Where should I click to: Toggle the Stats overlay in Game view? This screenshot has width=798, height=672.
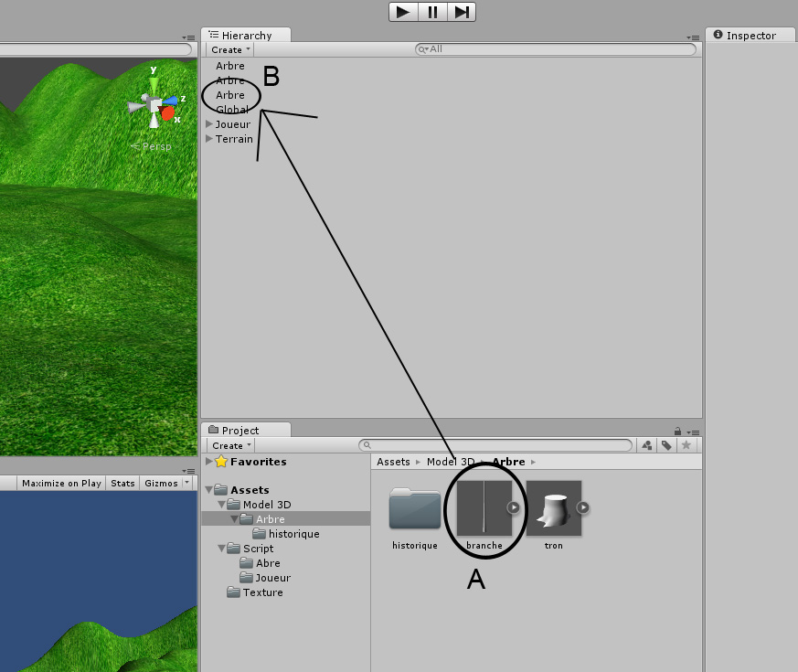(122, 483)
